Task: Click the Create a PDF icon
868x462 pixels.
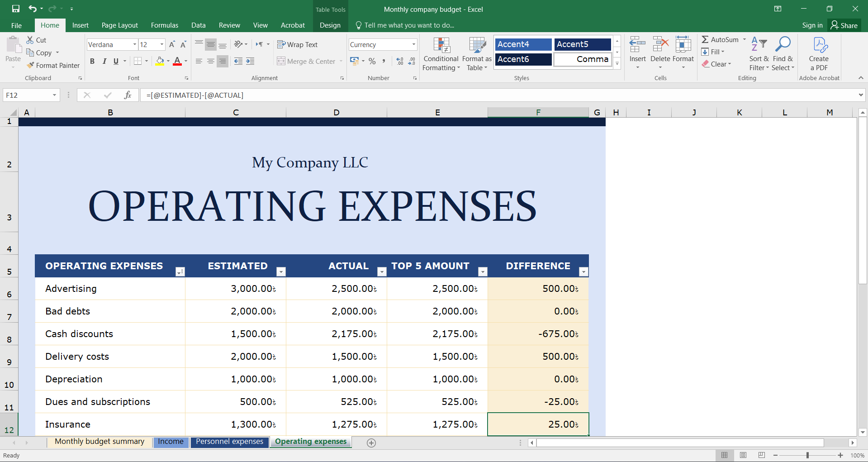Action: [819, 45]
